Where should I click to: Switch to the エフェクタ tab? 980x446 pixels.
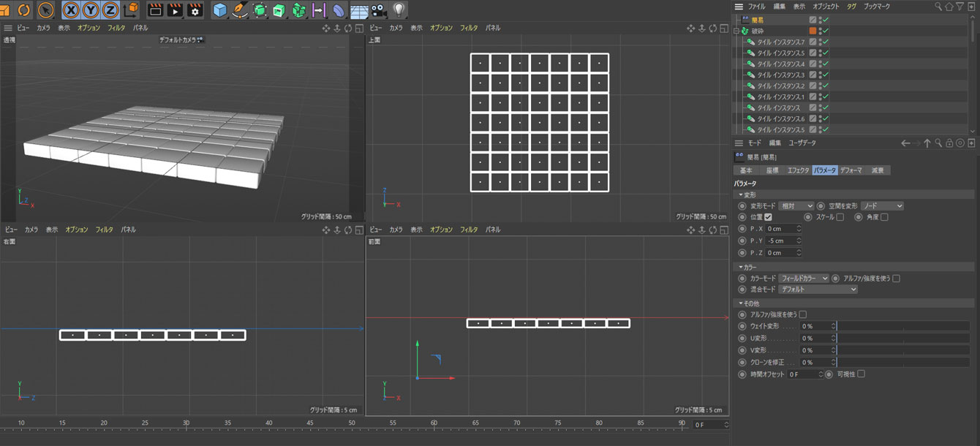(x=797, y=170)
